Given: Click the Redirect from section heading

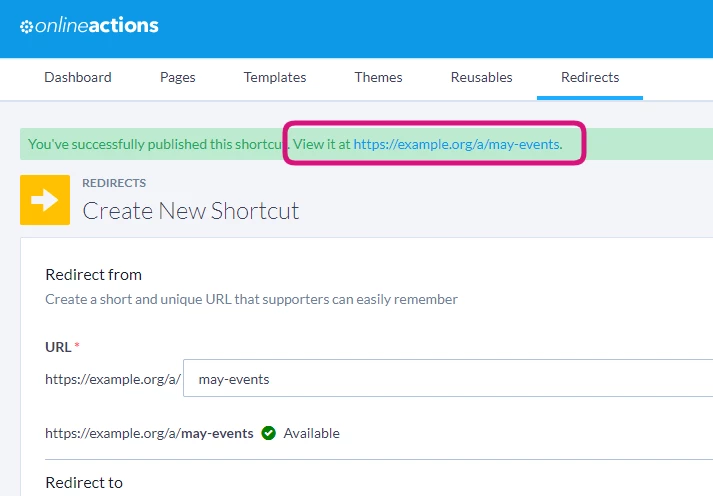Looking at the screenshot, I should point(94,275).
